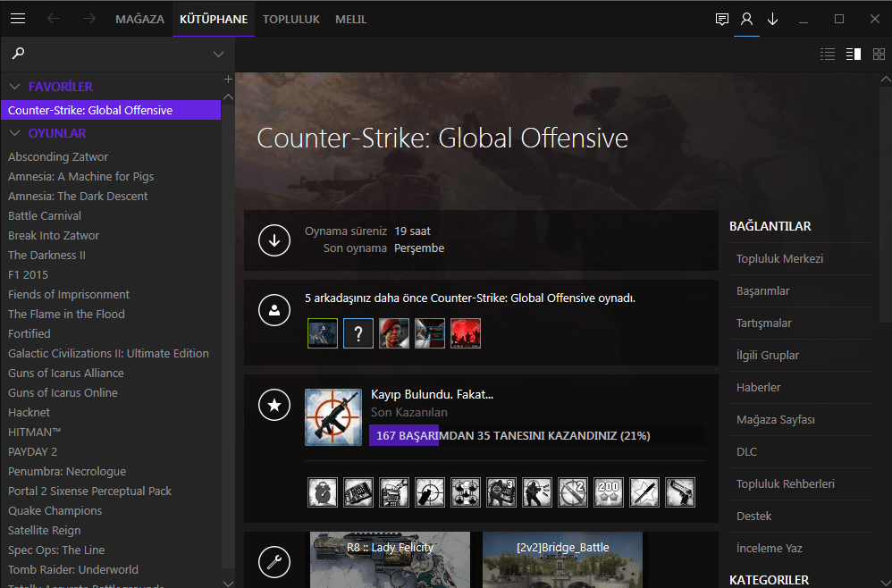
Task: Click the pistol achievement icon
Action: 680,492
